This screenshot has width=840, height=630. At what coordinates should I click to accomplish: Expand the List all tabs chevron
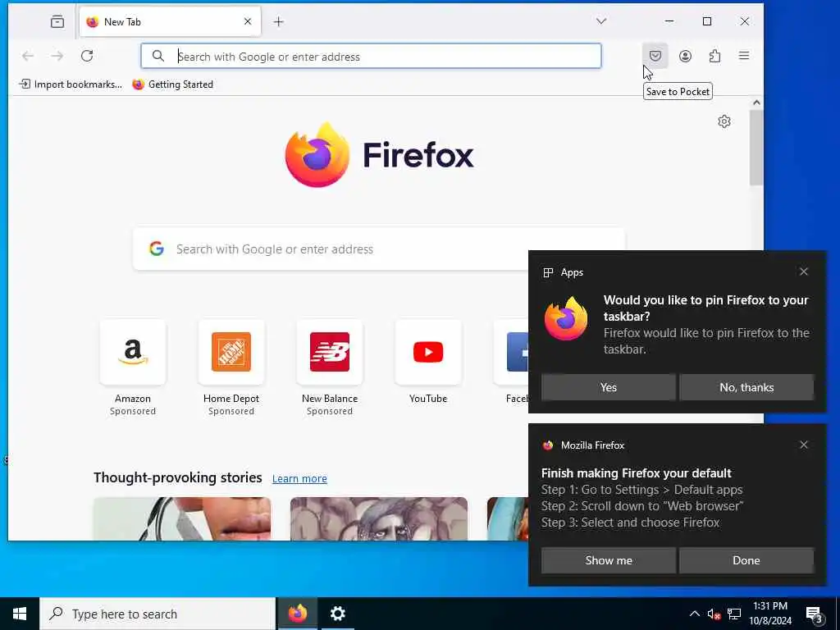point(601,21)
